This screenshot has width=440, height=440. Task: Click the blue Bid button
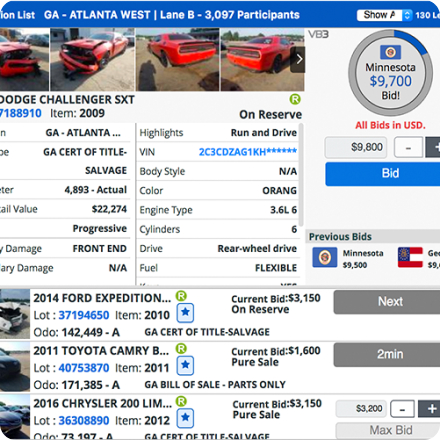click(383, 174)
